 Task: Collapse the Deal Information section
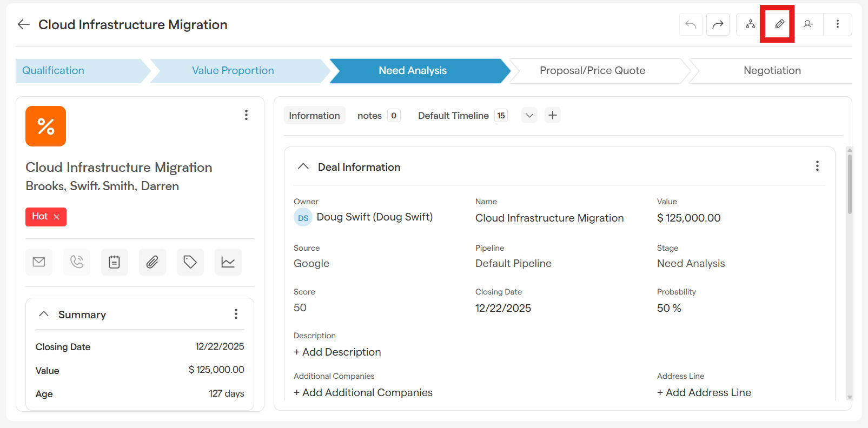(x=303, y=166)
